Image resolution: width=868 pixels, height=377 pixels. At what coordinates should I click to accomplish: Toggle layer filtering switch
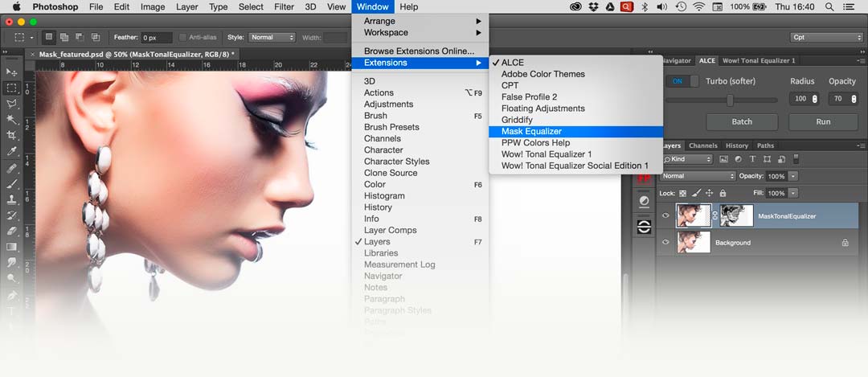pos(796,159)
